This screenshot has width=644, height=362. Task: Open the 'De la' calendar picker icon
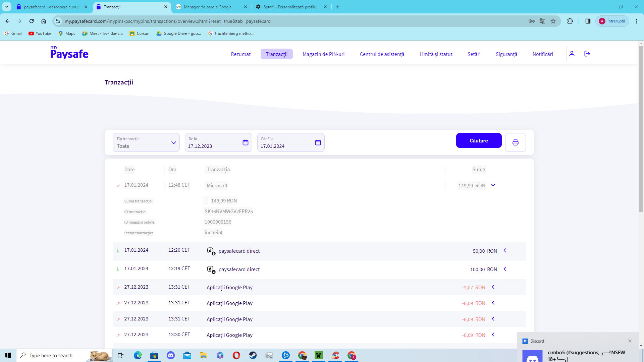[245, 142]
